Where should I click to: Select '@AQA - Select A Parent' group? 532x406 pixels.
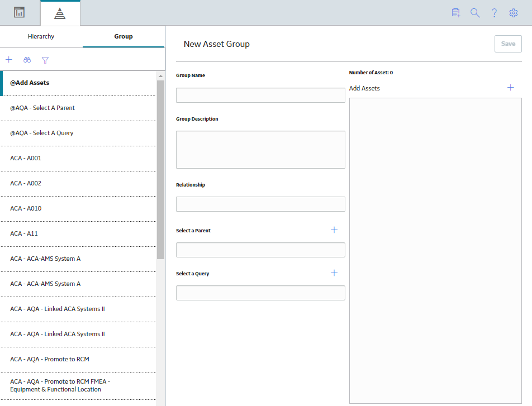click(x=78, y=108)
